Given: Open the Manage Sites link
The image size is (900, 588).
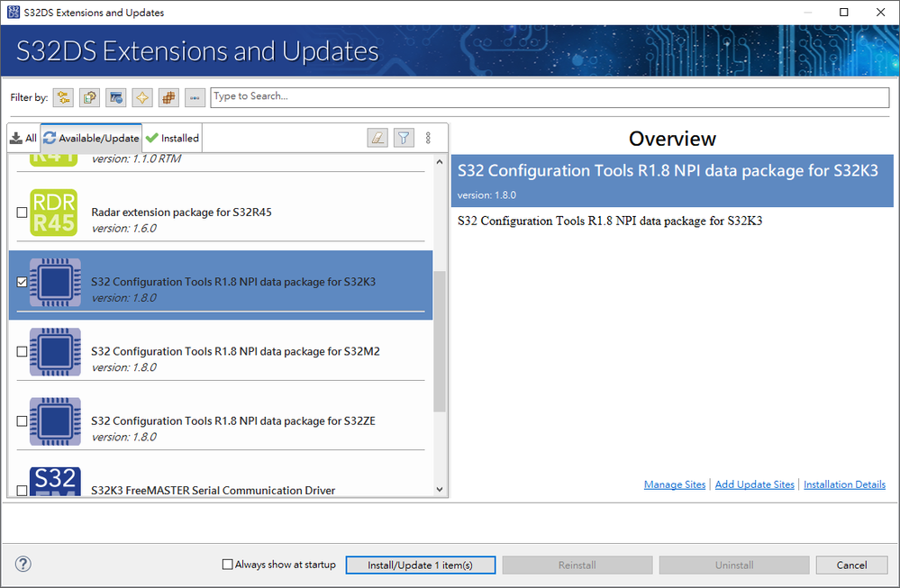Looking at the screenshot, I should point(675,484).
